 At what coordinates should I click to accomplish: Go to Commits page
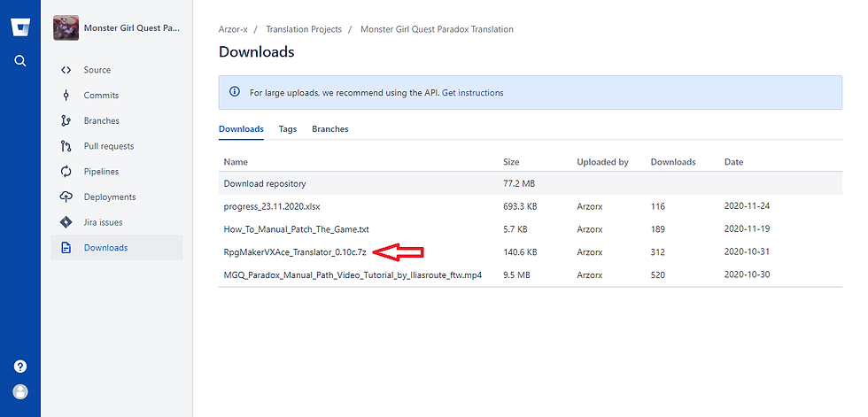point(101,95)
